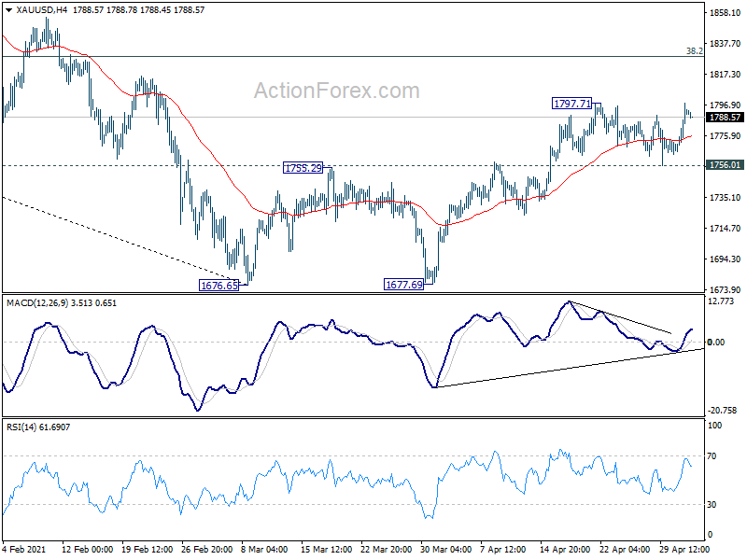
Task: Click the 14 Apr 20:00 date label
Action: pyautogui.click(x=565, y=549)
